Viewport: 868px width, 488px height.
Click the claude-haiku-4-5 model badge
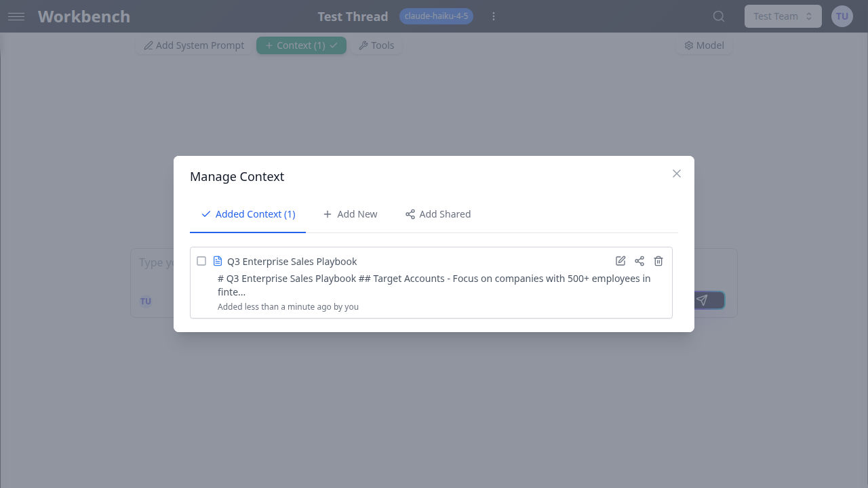tap(436, 16)
